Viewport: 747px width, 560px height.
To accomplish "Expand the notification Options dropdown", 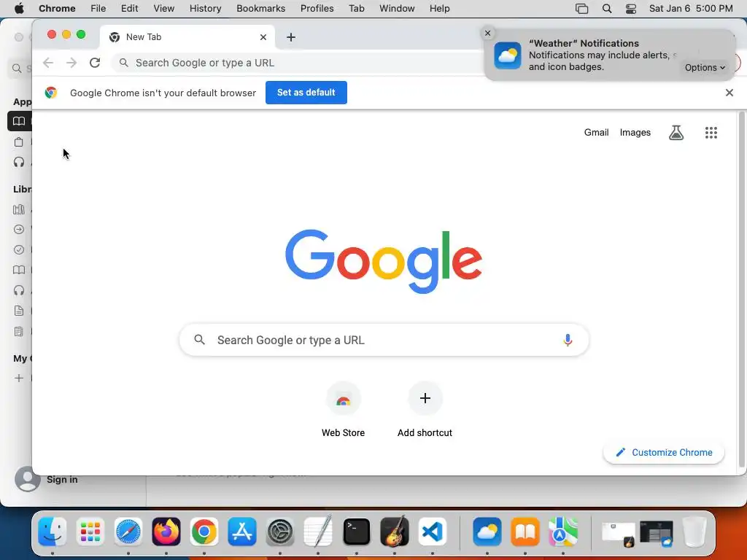I will click(705, 68).
